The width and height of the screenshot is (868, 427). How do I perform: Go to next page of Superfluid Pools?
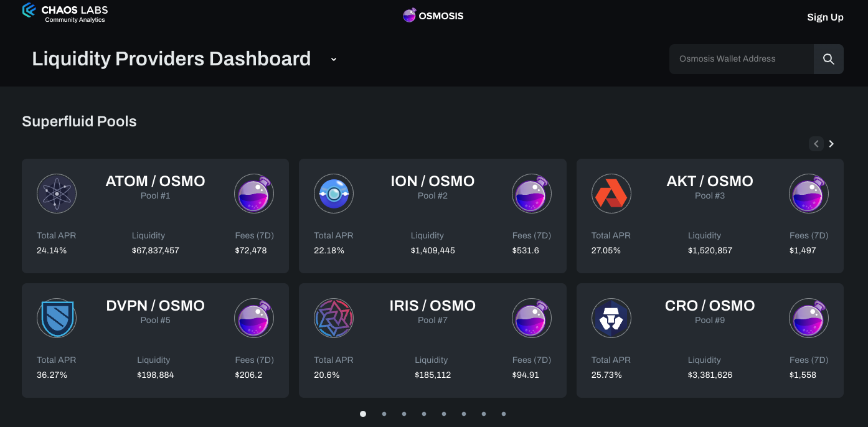831,144
